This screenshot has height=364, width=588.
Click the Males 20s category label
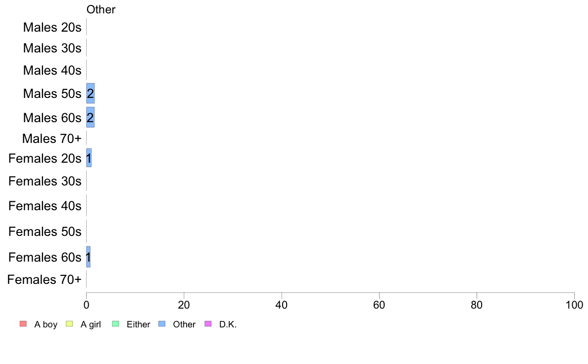pos(52,27)
